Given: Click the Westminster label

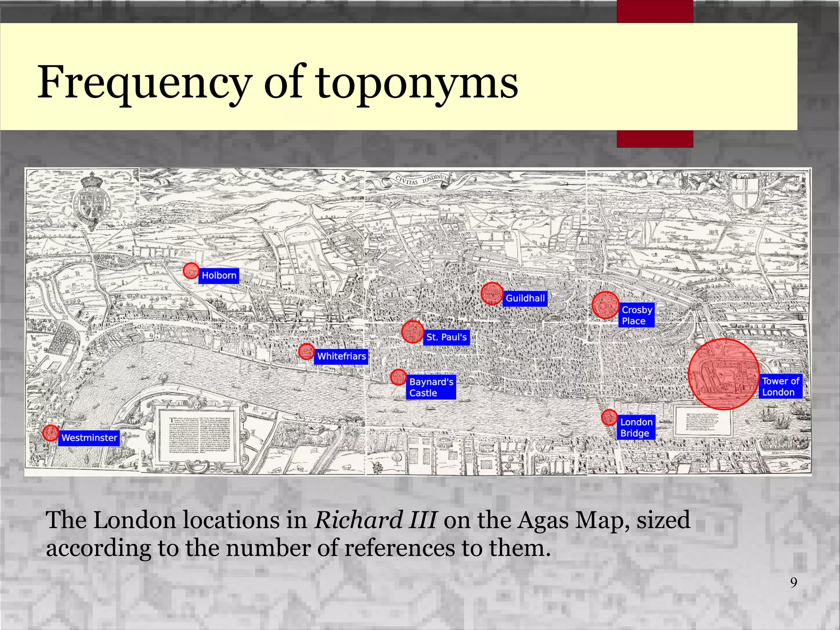Looking at the screenshot, I should 89,438.
